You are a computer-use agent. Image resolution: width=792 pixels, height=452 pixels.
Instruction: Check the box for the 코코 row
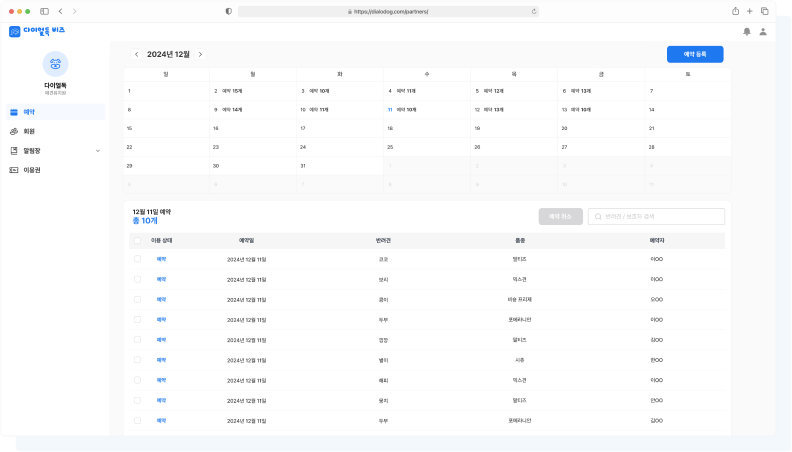(x=137, y=259)
